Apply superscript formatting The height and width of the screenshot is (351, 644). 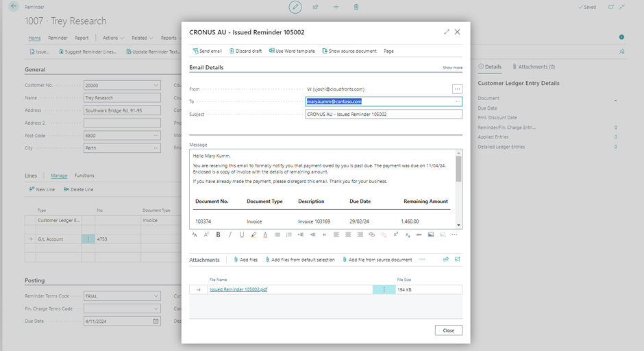click(395, 234)
